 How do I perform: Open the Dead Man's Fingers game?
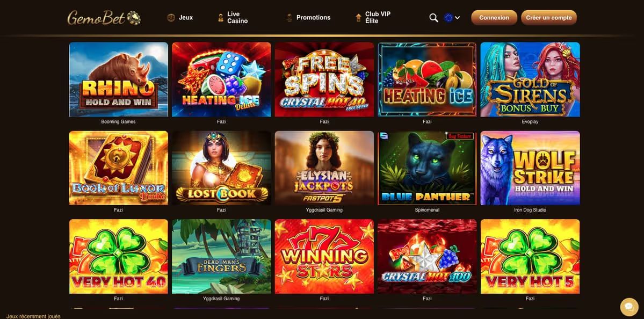(221, 257)
